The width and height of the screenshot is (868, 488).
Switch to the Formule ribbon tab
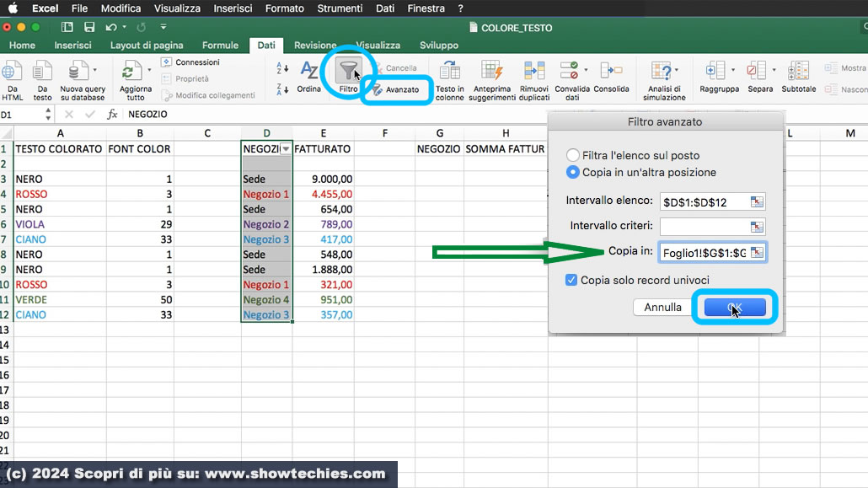(x=220, y=46)
